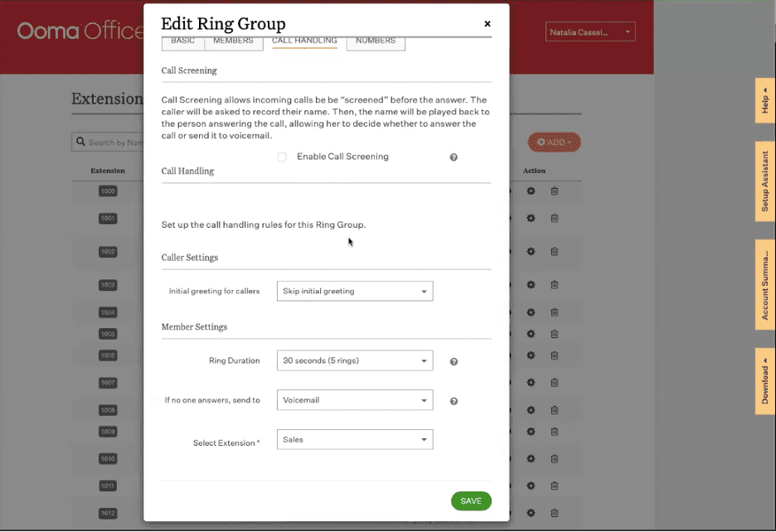Click help icon beside 'If no one answers'

(x=453, y=402)
